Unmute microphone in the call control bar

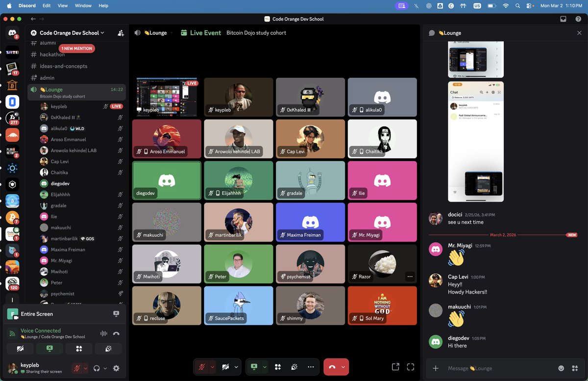pyautogui.click(x=202, y=367)
